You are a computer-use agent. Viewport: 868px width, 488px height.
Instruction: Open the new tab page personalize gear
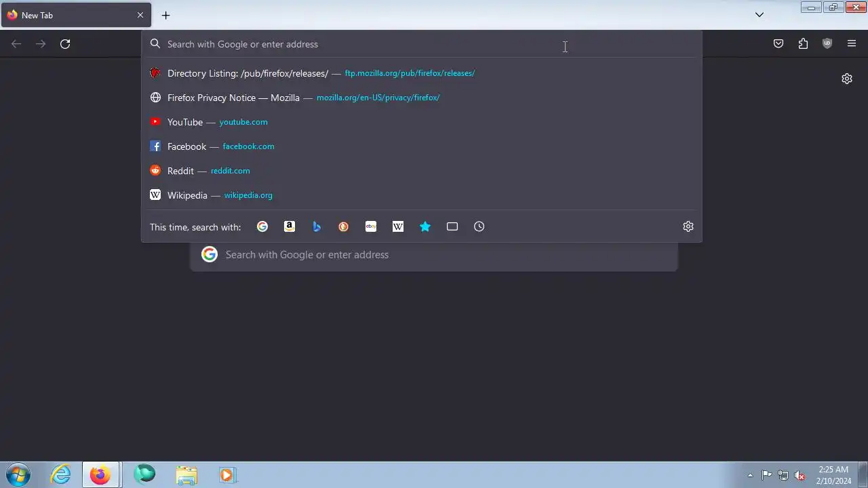pyautogui.click(x=847, y=79)
